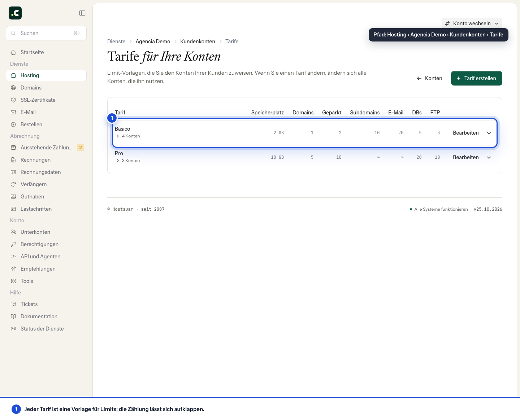The height and width of the screenshot is (420, 520).
Task: Click the "Alle Systeme funktionieren" status text
Action: point(441,209)
